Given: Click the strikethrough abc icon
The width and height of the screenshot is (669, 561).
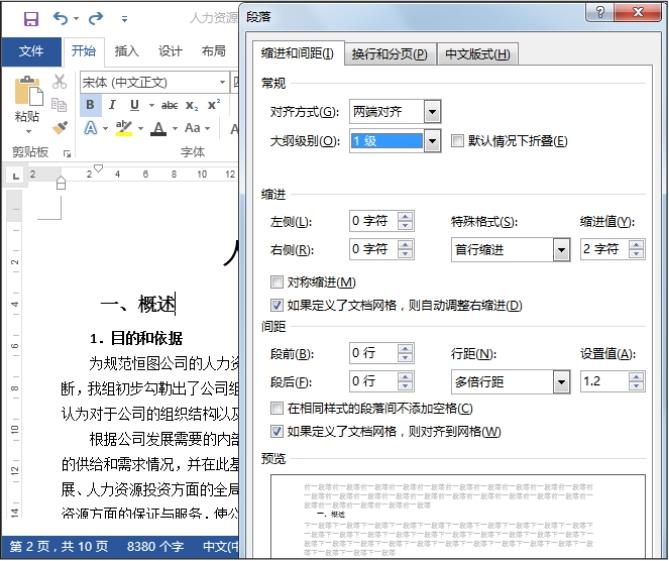Looking at the screenshot, I should click(169, 105).
